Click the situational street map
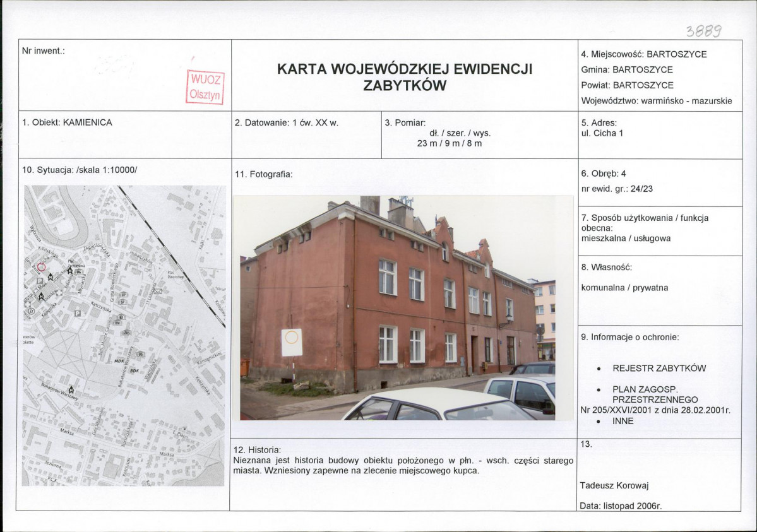The width and height of the screenshot is (757, 532). point(124,336)
